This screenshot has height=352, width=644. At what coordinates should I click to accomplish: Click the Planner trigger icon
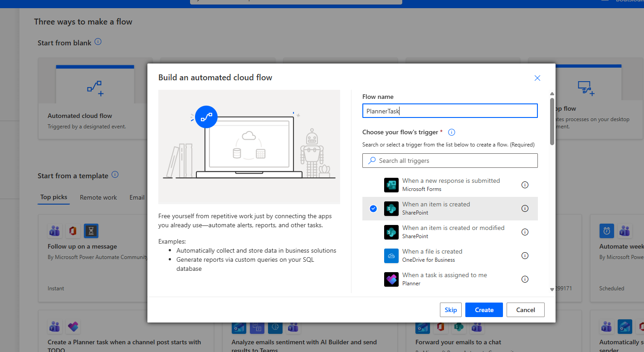pyautogui.click(x=391, y=279)
